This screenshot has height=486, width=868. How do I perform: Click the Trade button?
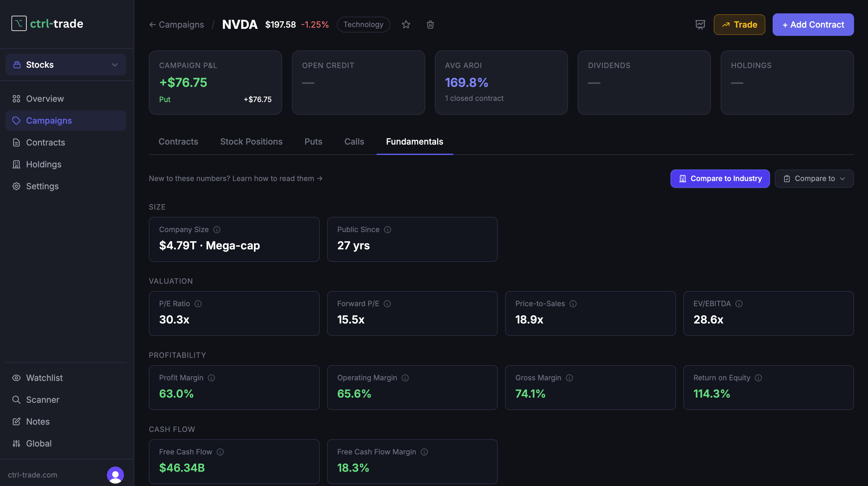pyautogui.click(x=739, y=25)
